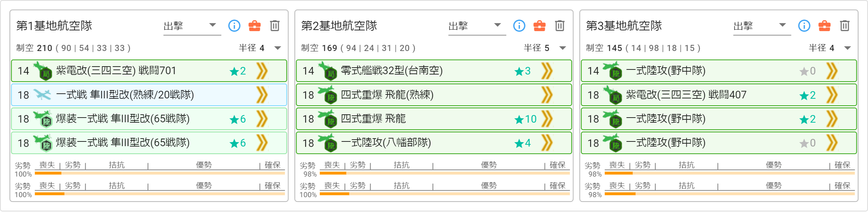Viewport: 868px width, 212px height.
Task: Click the briefcase preset icon in 第3基地航空隊
Action: [825, 26]
